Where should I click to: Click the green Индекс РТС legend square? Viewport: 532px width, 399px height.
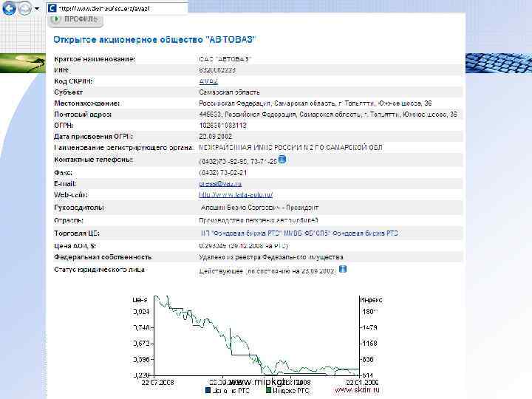click(x=269, y=390)
